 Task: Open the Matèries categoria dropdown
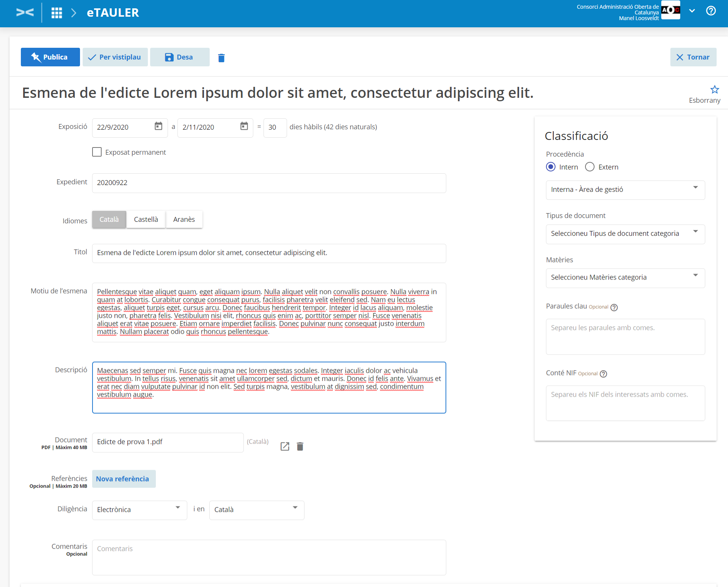coord(625,278)
